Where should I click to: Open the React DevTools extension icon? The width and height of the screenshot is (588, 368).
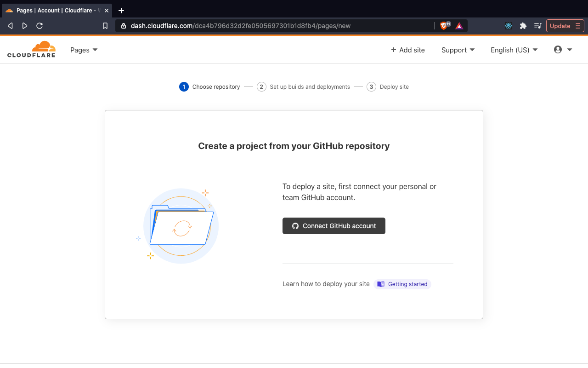pyautogui.click(x=508, y=26)
